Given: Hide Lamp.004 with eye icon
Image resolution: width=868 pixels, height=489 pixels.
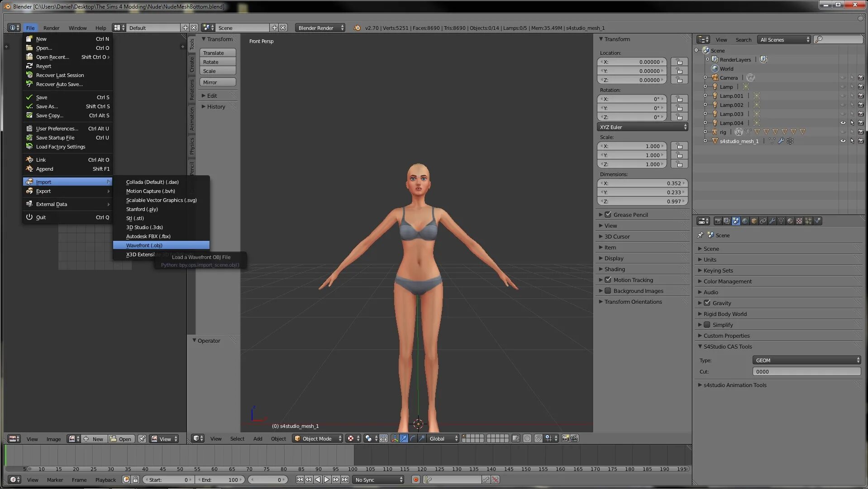Looking at the screenshot, I should [x=843, y=123].
